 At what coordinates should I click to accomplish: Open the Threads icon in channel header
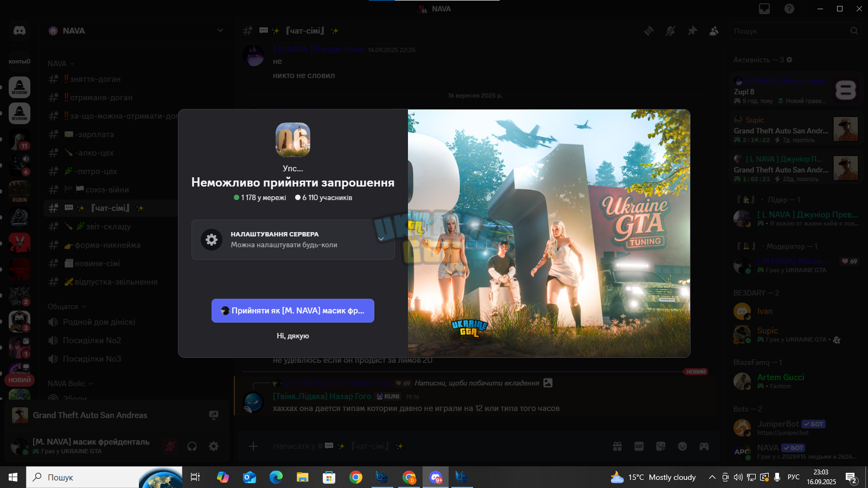click(x=649, y=31)
